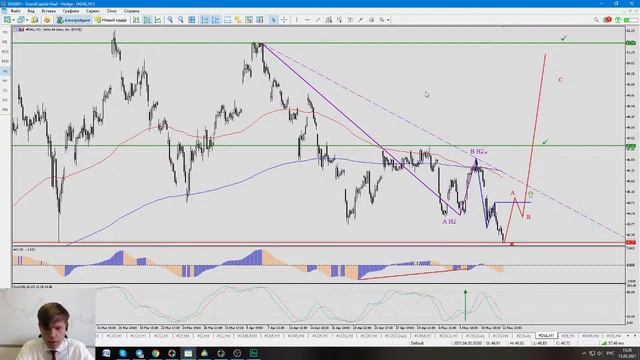640x360 pixels.
Task: Open the Сервис menu
Action: point(93,11)
